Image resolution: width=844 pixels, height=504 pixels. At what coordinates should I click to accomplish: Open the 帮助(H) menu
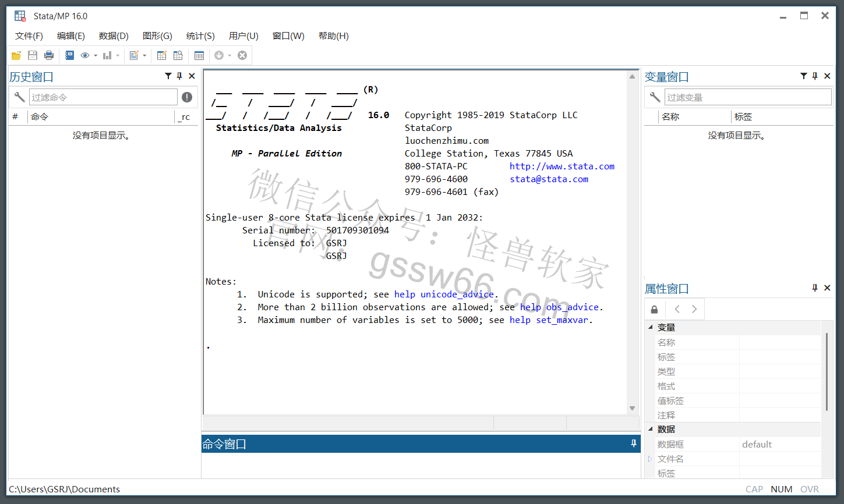click(x=334, y=36)
